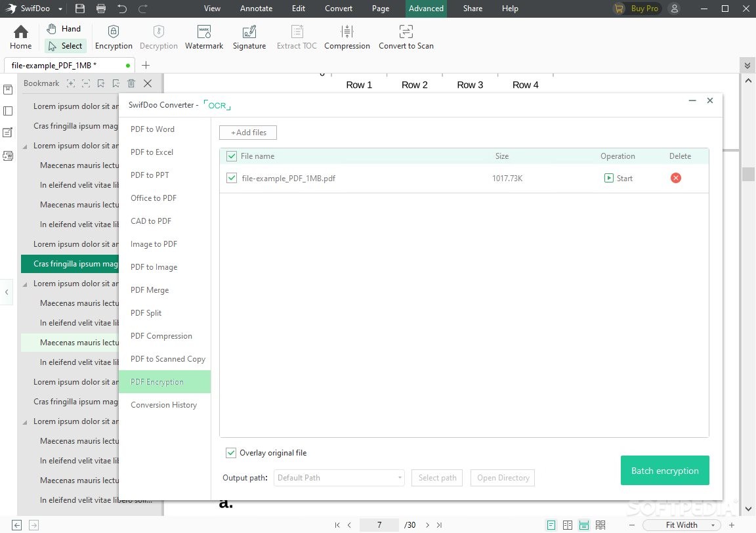
Task: Click the Buy Pro button
Action: [x=636, y=9]
